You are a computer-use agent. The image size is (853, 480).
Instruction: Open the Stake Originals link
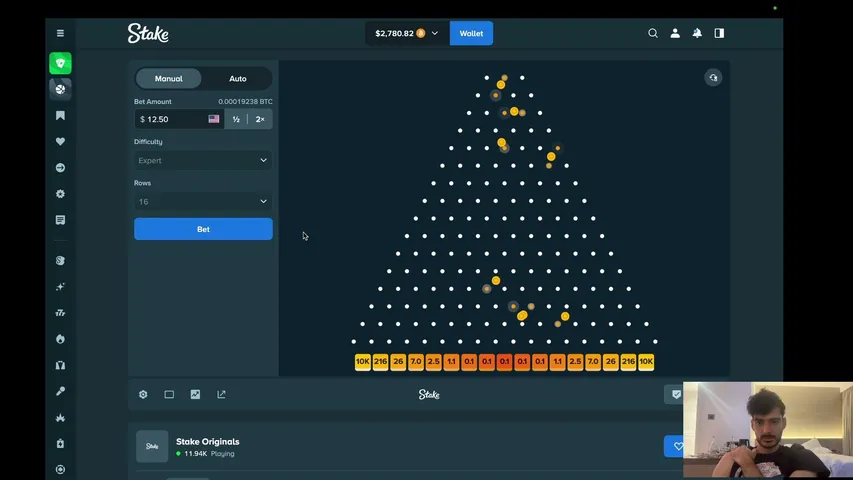pos(207,441)
